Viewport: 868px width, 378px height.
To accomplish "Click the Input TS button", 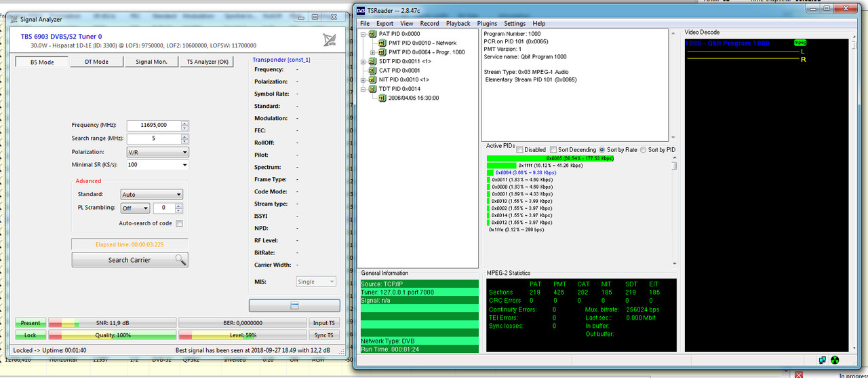I will (x=324, y=323).
